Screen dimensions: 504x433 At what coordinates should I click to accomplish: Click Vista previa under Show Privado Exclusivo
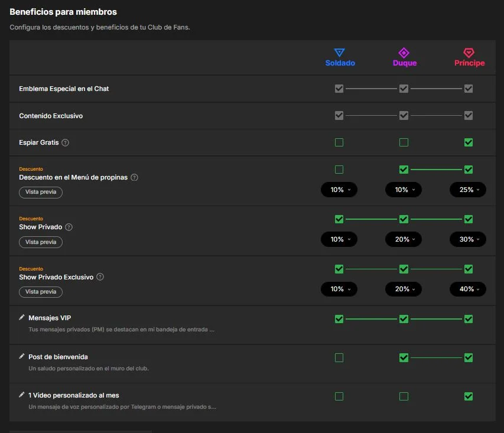[41, 292]
